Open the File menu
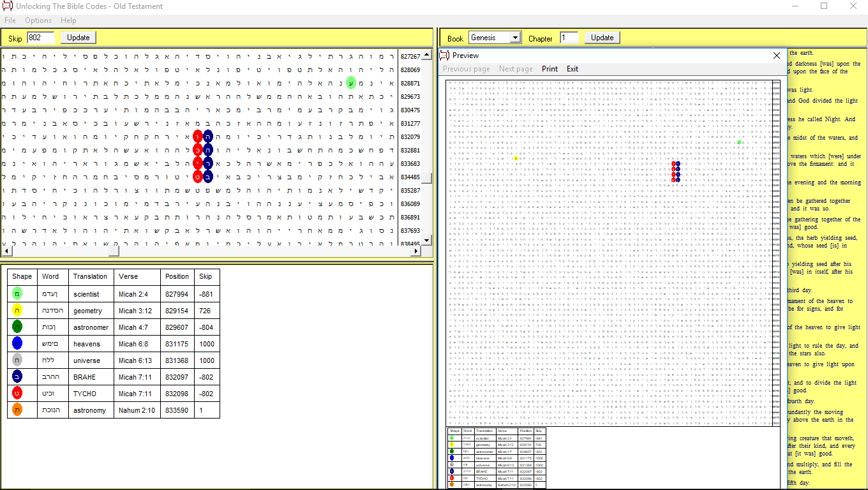The image size is (868, 490). tap(10, 20)
